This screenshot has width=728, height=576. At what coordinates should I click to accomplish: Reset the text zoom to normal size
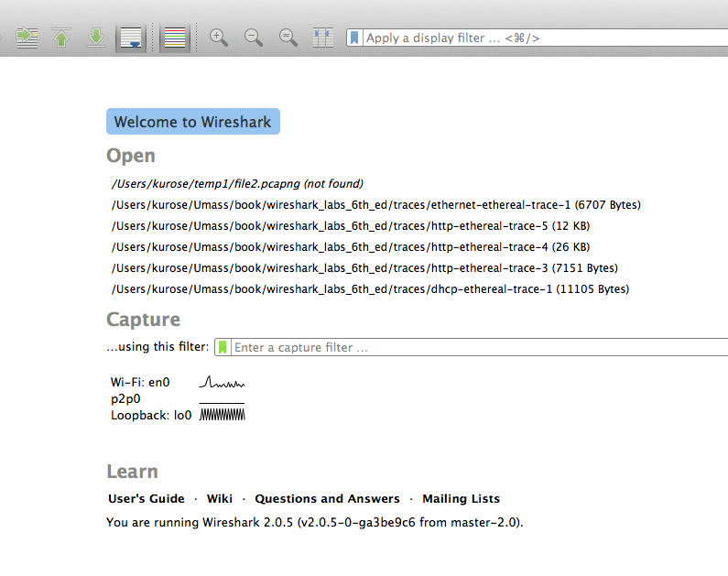[288, 38]
